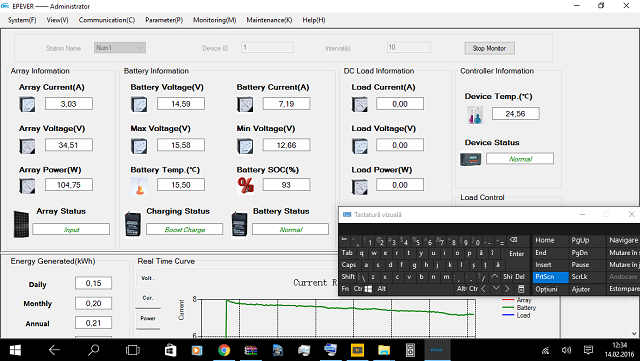Click the up arrow key on the on-screen keyboard
640x361 pixels.
coord(494,276)
